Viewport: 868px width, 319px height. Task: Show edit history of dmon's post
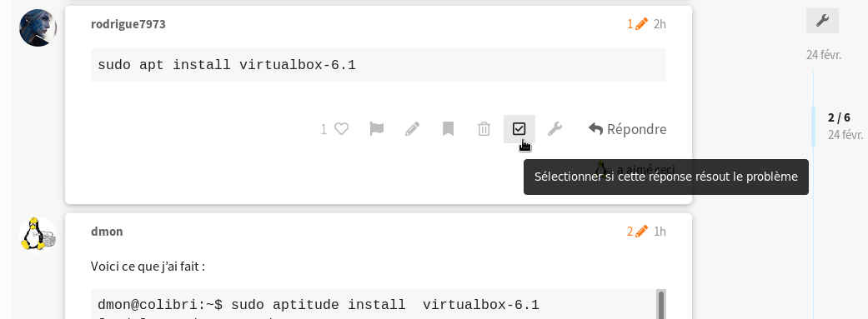coord(637,231)
